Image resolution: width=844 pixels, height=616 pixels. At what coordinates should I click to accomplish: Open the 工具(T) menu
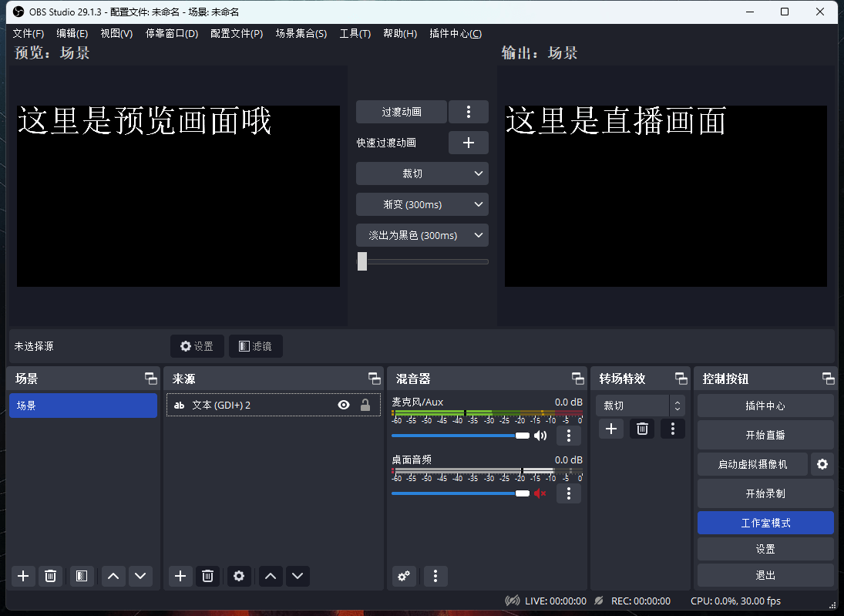click(x=355, y=33)
